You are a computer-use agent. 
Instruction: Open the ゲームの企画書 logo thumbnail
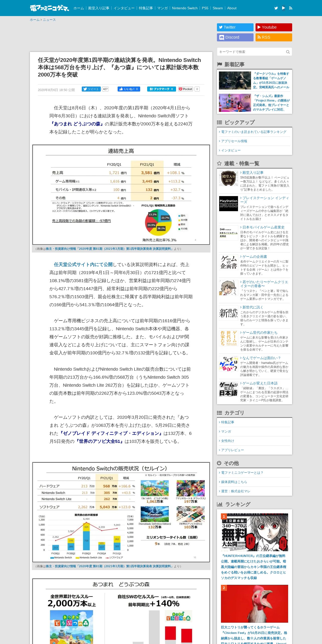228,262
